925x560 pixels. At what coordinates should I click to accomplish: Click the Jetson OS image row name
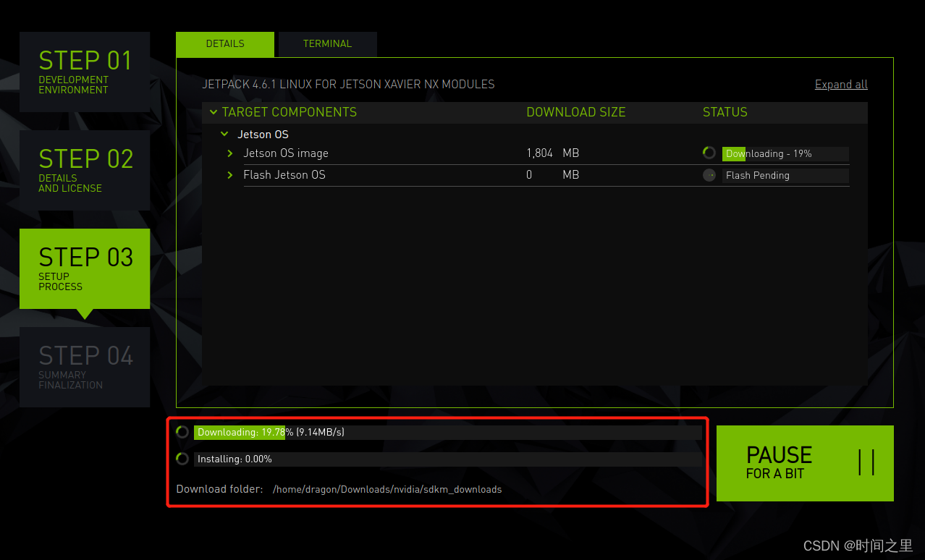click(286, 153)
